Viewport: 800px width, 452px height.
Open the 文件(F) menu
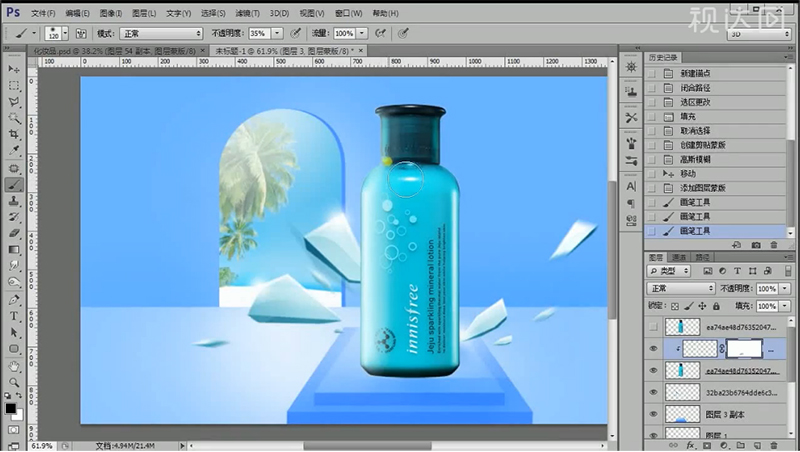tap(43, 13)
